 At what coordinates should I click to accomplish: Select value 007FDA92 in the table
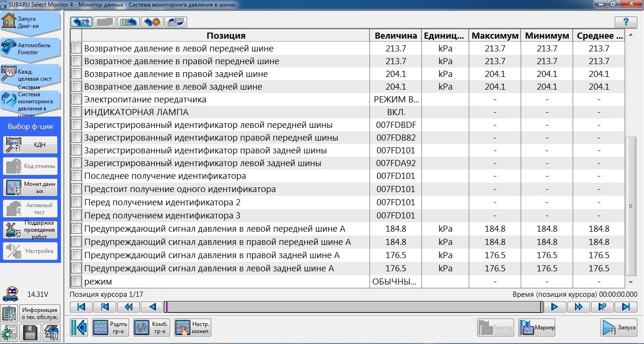pos(396,163)
